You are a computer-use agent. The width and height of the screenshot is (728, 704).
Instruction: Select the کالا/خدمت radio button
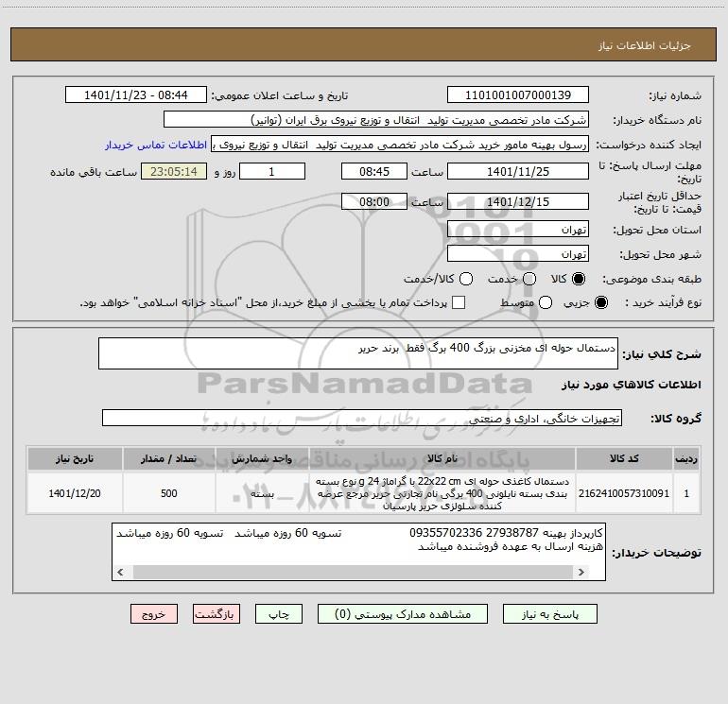pyautogui.click(x=466, y=279)
